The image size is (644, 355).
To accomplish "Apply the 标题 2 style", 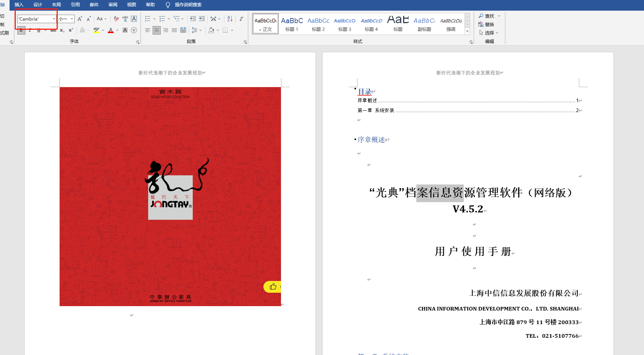I will point(318,24).
